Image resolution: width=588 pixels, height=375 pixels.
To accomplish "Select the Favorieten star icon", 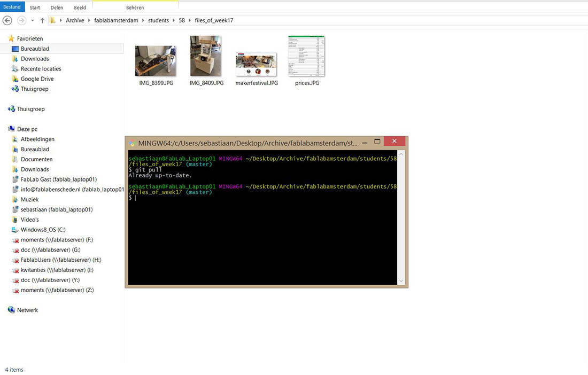I will (11, 38).
